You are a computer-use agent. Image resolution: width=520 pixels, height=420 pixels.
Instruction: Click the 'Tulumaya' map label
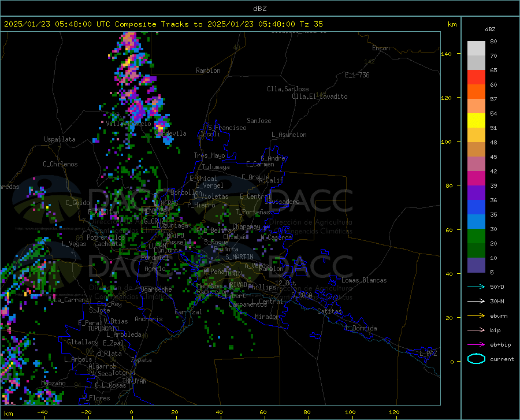click(x=216, y=167)
